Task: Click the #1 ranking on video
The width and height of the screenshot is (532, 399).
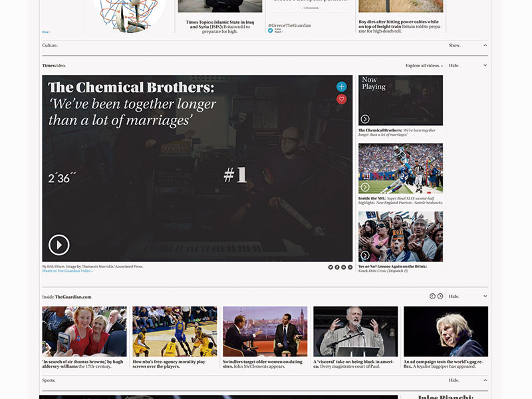Action: (235, 175)
